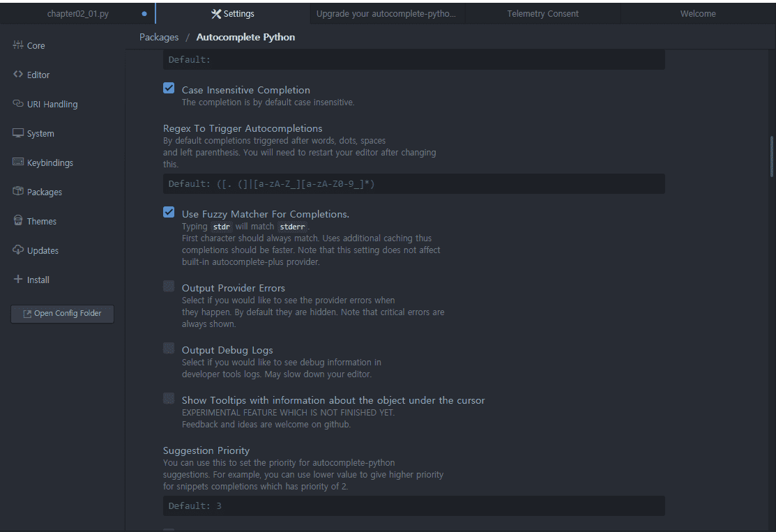Screen dimensions: 776x532
Task: Click the Suggestion Priority heading
Action: pos(206,450)
